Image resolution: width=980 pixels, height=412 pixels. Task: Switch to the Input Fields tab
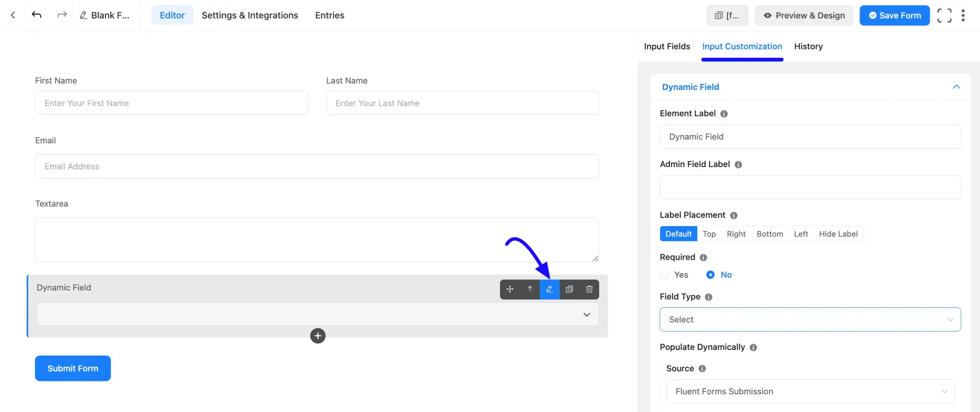point(666,46)
